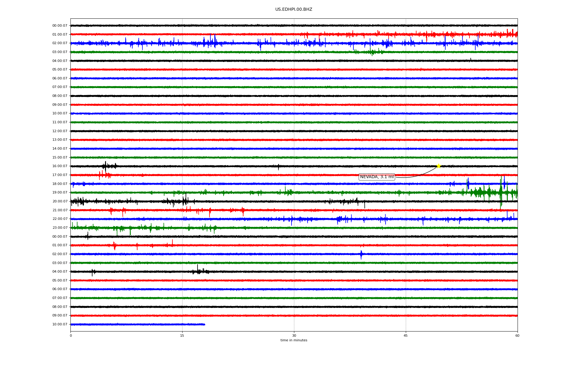Image resolution: width=588 pixels, height=368 pixels.
Task: Click the 08:00:07 label near the top
Action: pos(60,96)
